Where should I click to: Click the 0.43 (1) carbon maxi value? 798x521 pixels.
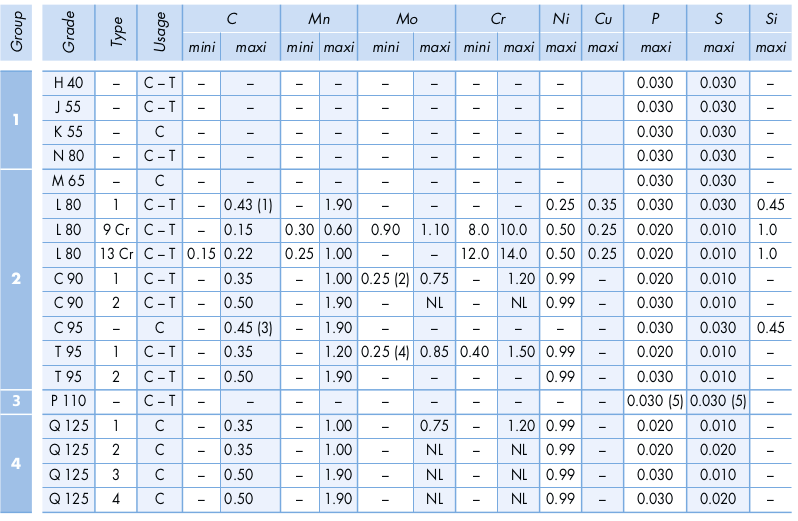click(250, 206)
